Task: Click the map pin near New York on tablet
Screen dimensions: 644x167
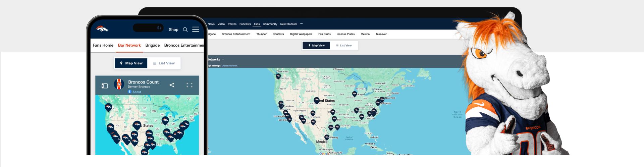Action: click(382, 100)
